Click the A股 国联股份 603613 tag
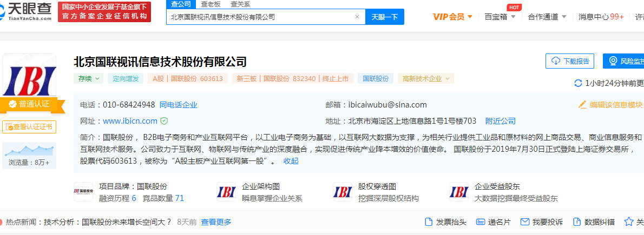The image size is (644, 235). (188, 78)
